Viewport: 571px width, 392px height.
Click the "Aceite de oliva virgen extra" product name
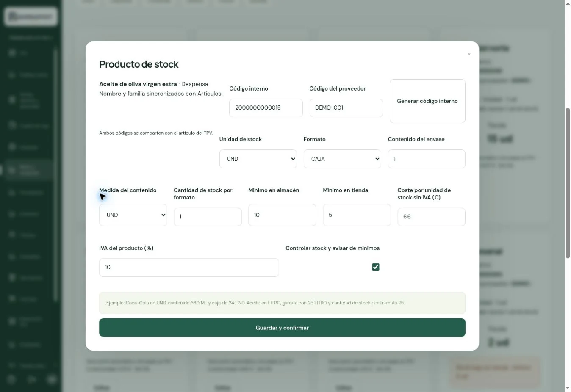138,84
